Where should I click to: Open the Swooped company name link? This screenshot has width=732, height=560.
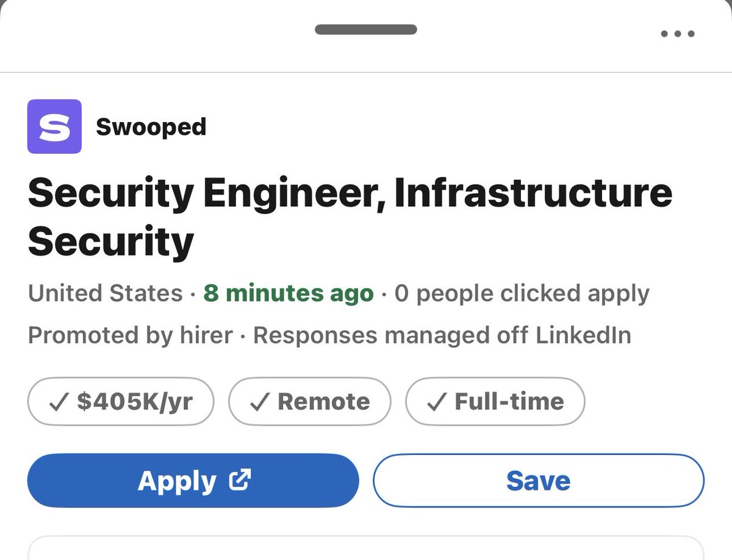click(x=151, y=127)
